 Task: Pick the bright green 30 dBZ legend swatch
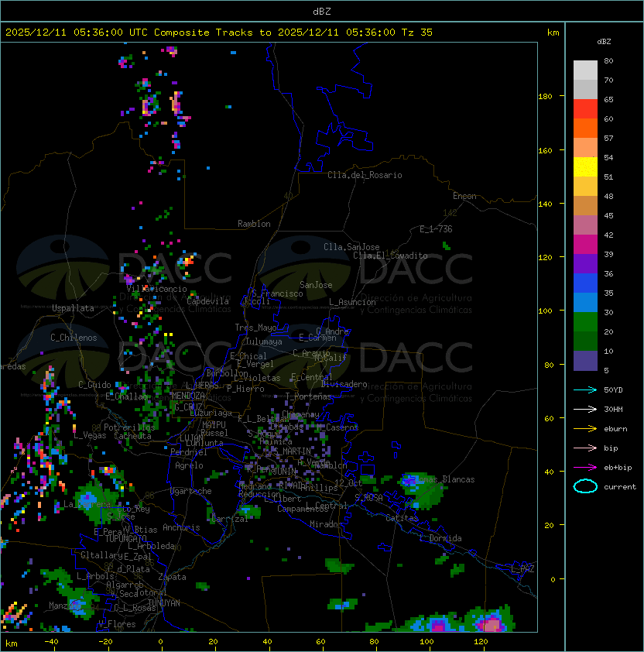[585, 321]
